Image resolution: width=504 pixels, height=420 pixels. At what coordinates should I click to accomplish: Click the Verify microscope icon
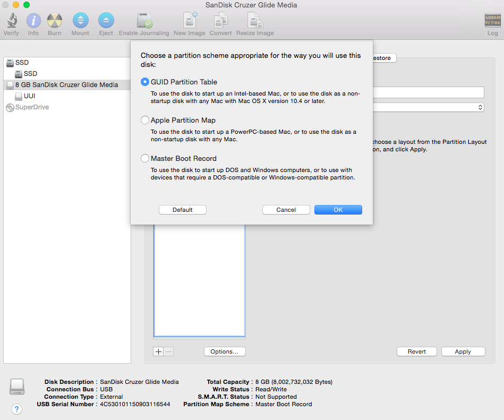[12, 20]
